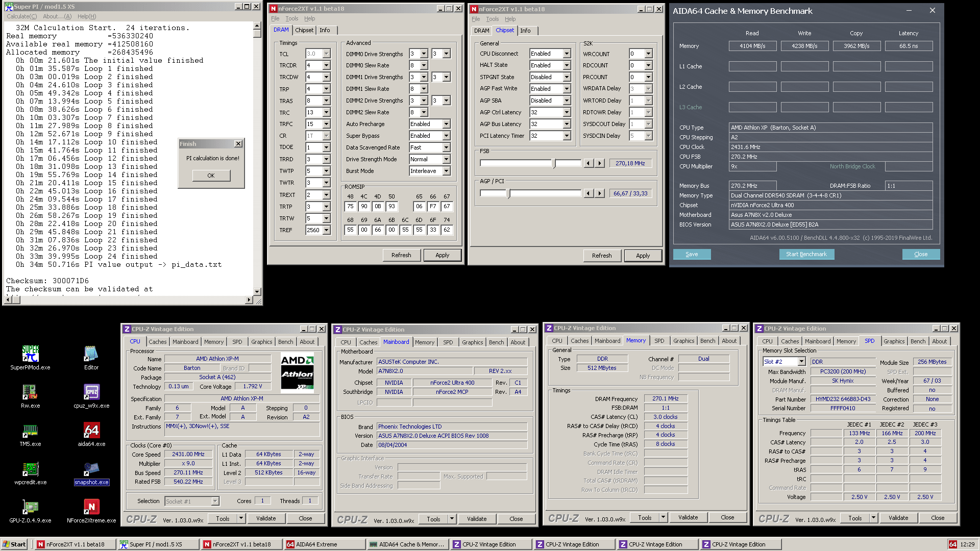
Task: Open Auto Precharge dropdown
Action: pos(446,124)
